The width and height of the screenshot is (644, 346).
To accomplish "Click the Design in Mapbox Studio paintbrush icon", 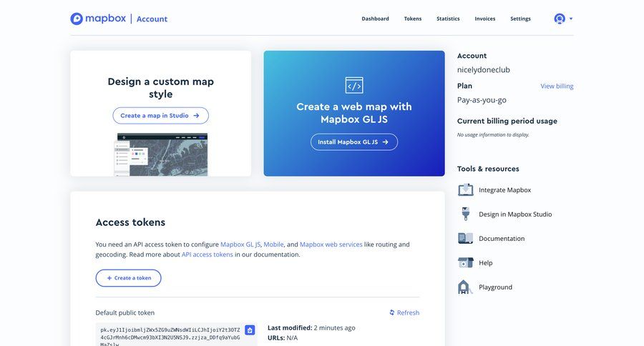I will tap(466, 214).
